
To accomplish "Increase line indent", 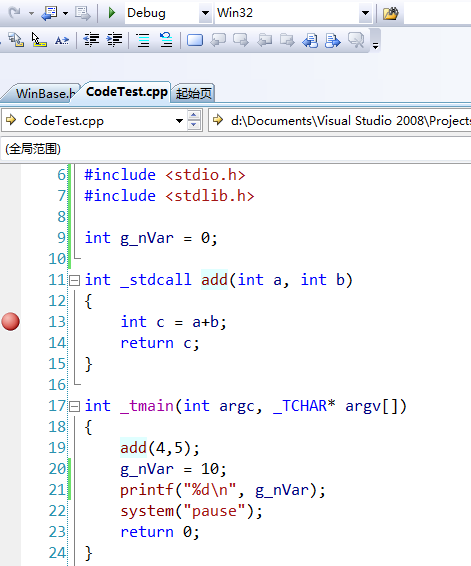I will click(114, 40).
